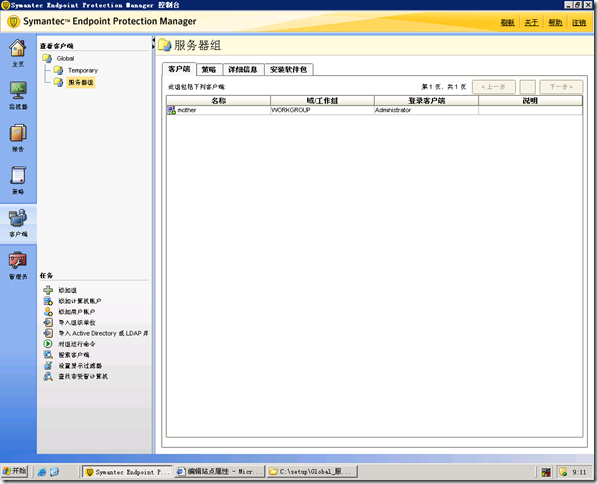Viewport: 598px width, 484px height.
Task: Switch to the 客户端 tab
Action: point(179,69)
